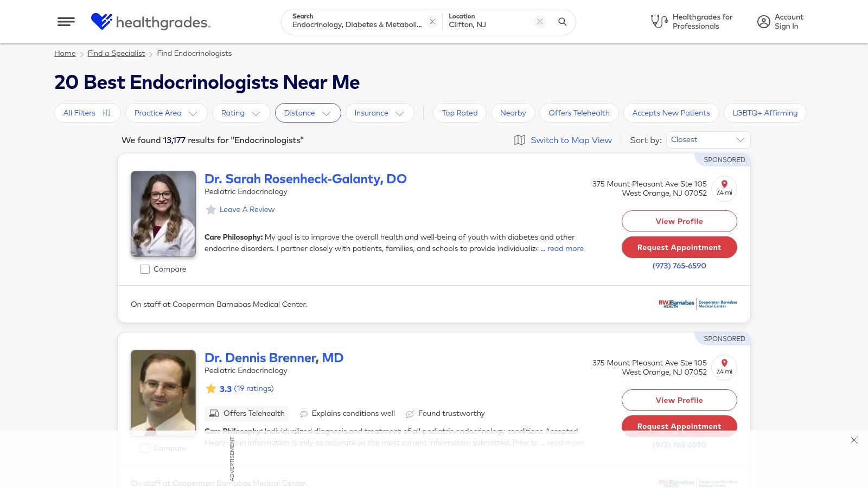Viewport: 868px width, 488px height.
Task: Click the Healthgrades logo
Action: pyautogui.click(x=150, y=22)
